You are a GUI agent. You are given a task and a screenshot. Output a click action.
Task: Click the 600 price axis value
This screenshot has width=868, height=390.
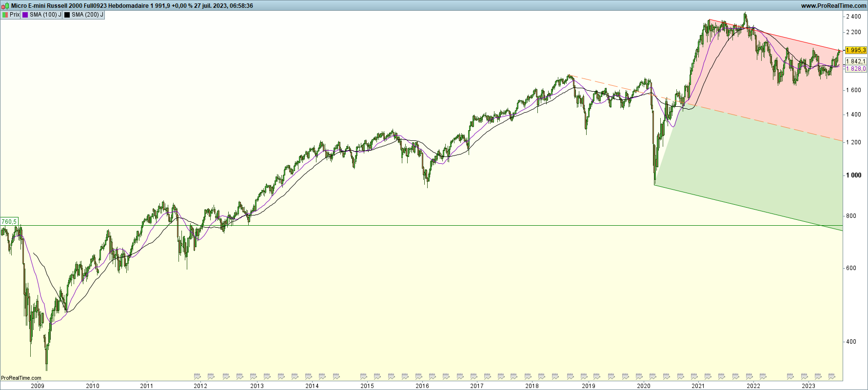(851, 268)
